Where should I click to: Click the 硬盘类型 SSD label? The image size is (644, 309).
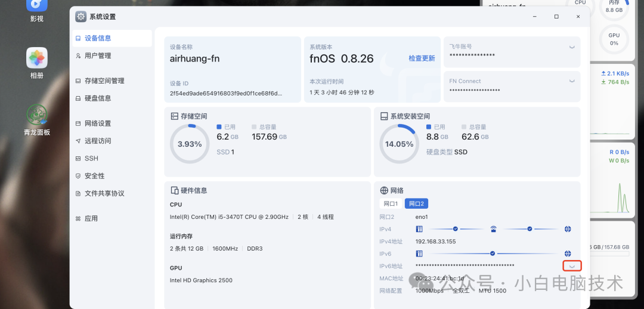click(447, 152)
